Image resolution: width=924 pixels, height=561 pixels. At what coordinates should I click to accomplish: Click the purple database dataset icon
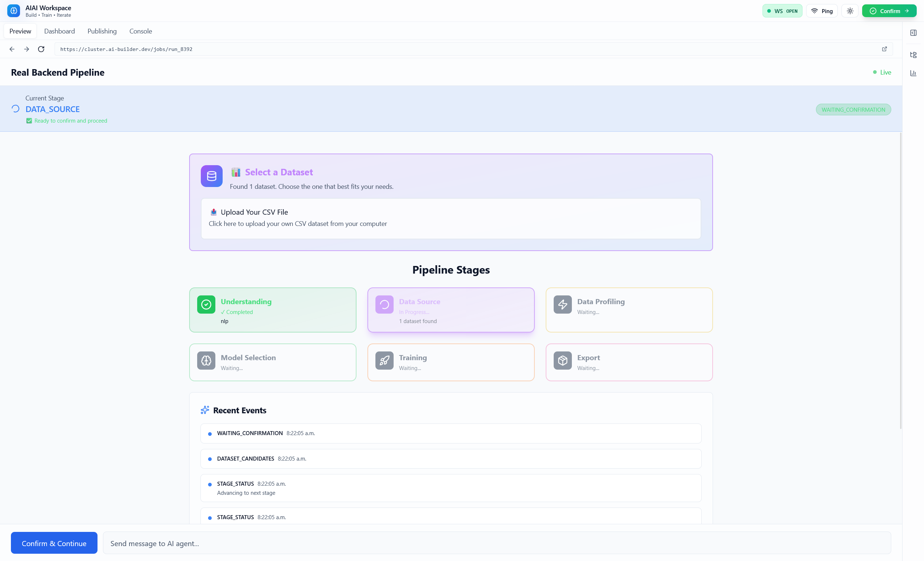pos(211,176)
